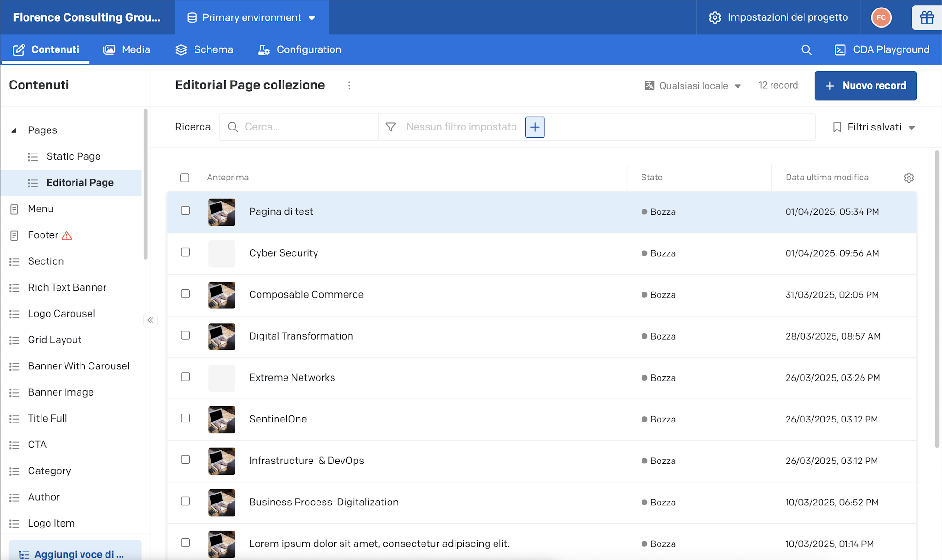Click the project settings gear icon

point(715,17)
